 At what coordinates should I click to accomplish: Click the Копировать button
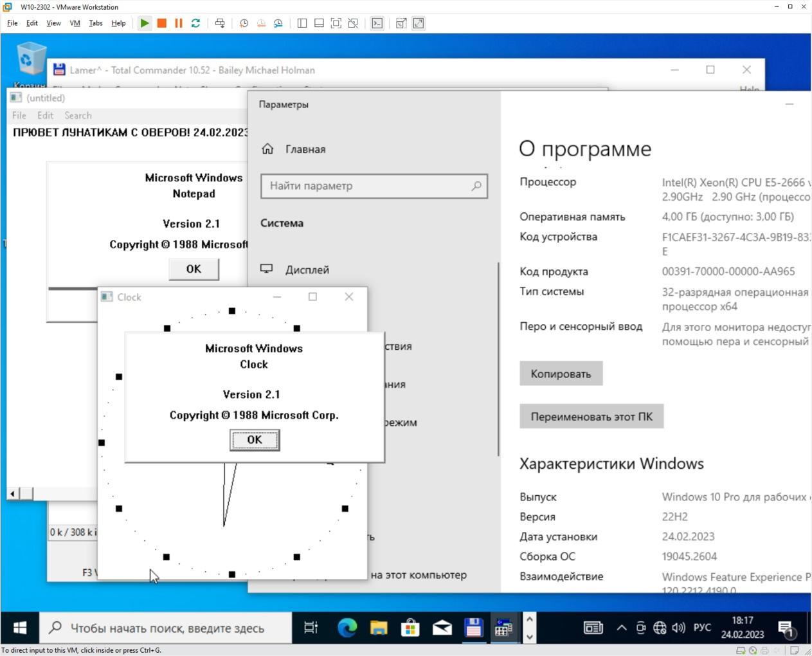pyautogui.click(x=561, y=374)
